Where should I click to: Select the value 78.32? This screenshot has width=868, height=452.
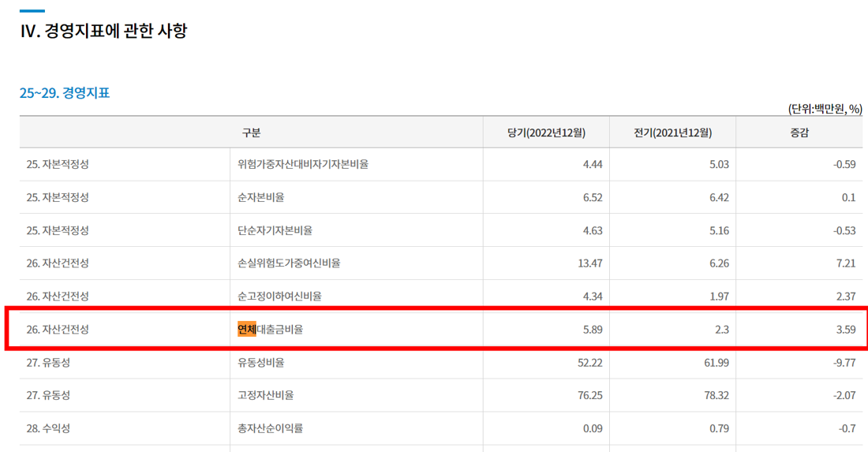tap(716, 395)
